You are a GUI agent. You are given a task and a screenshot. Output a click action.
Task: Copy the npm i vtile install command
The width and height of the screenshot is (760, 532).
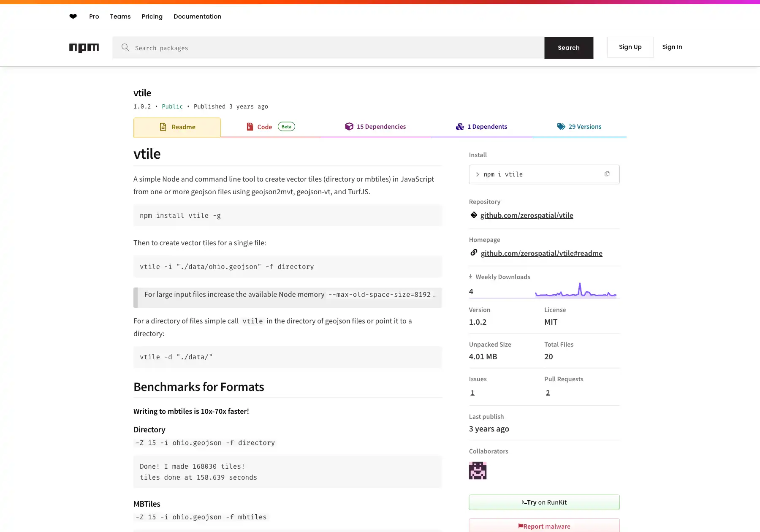607,174
